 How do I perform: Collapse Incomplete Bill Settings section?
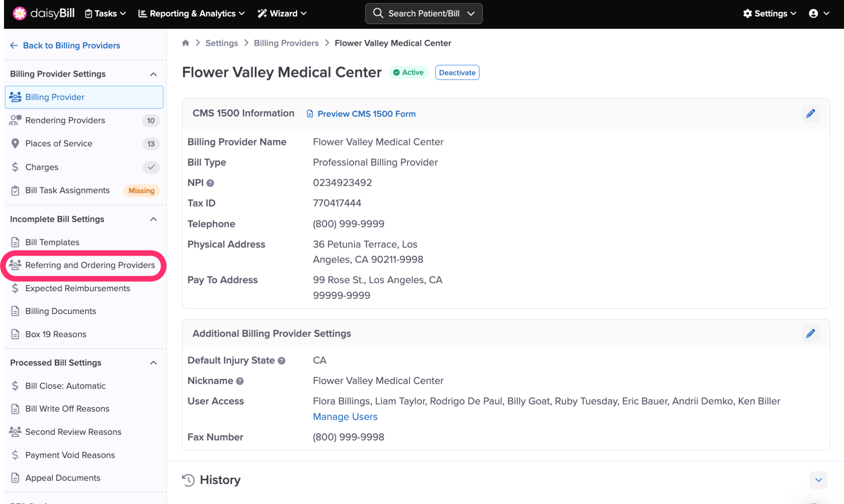pyautogui.click(x=153, y=219)
